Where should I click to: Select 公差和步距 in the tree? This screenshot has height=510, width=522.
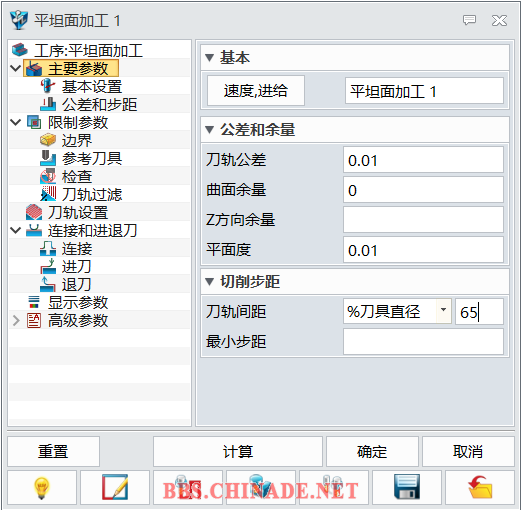point(99,105)
